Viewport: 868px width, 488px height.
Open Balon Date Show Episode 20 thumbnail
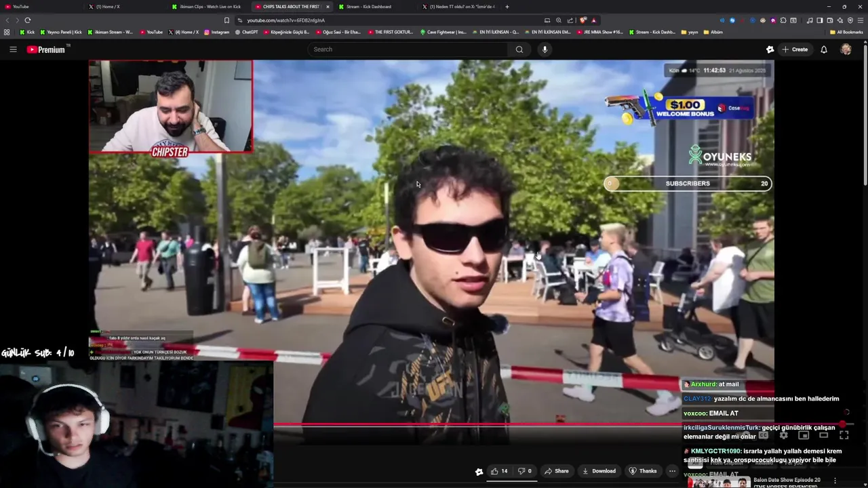click(x=719, y=483)
